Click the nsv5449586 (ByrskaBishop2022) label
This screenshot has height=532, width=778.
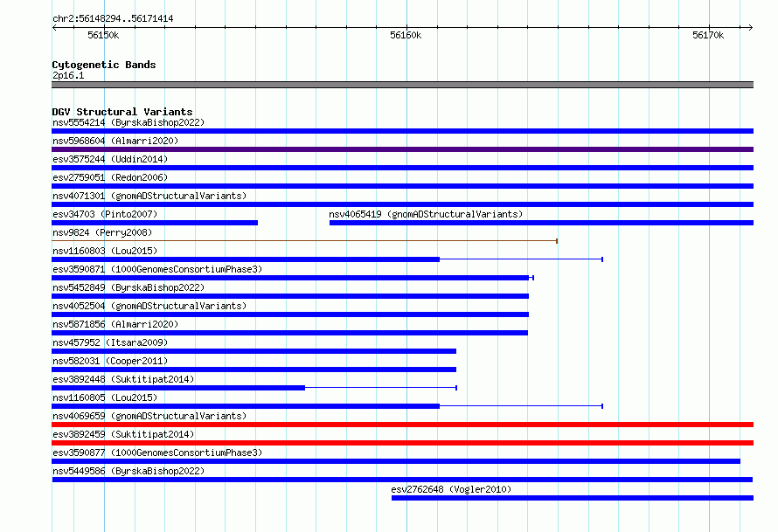point(129,471)
